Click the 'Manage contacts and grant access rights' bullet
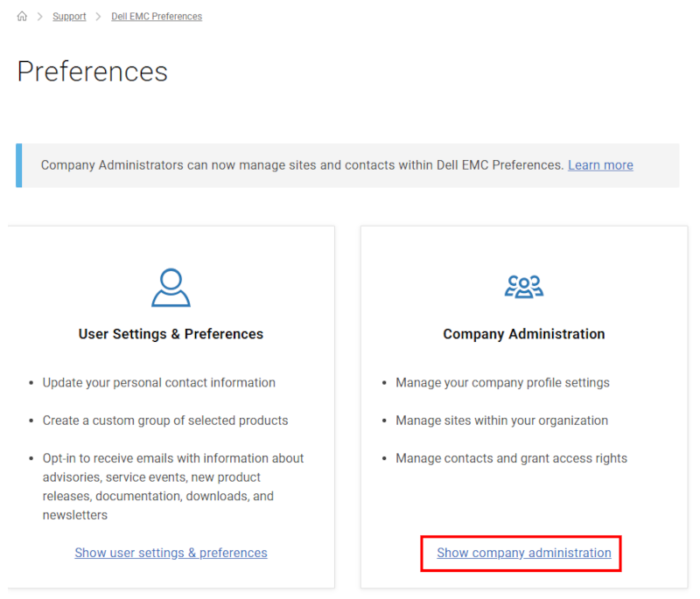Image resolution: width=700 pixels, height=599 pixels. pos(511,458)
